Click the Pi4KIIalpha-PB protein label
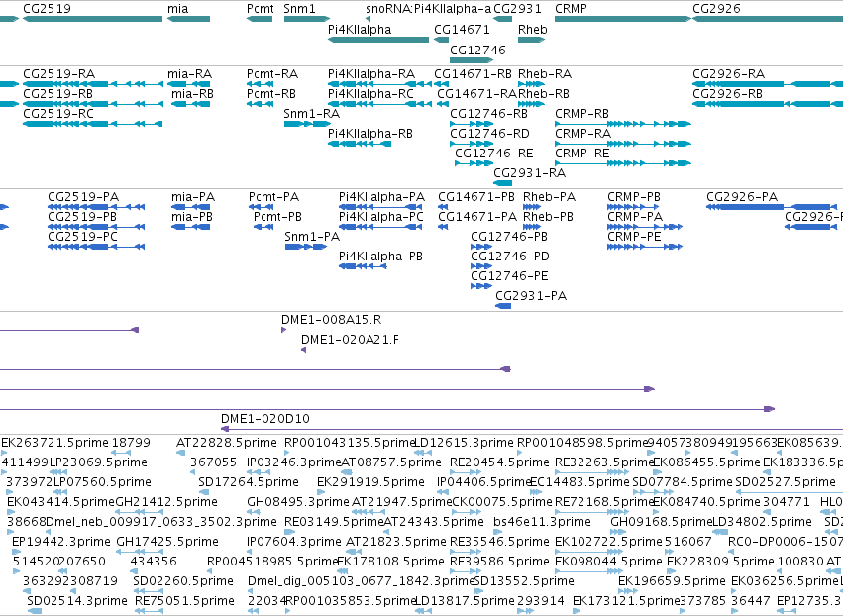843x616 pixels. click(x=380, y=257)
